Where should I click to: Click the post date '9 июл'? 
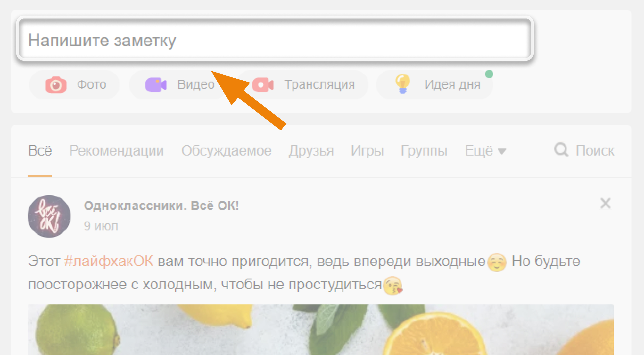point(101,226)
